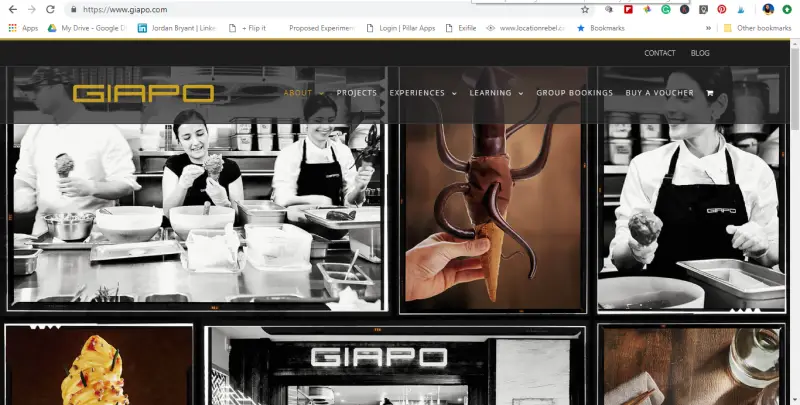This screenshot has width=800, height=405.
Task: Click the GIAPO storefront sign photo
Action: 394,366
